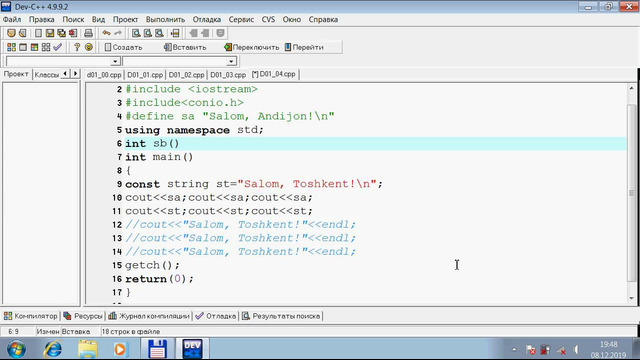Viewport: 640px width, 360px height.
Task: Open the Правка menu
Action: pos(42,19)
